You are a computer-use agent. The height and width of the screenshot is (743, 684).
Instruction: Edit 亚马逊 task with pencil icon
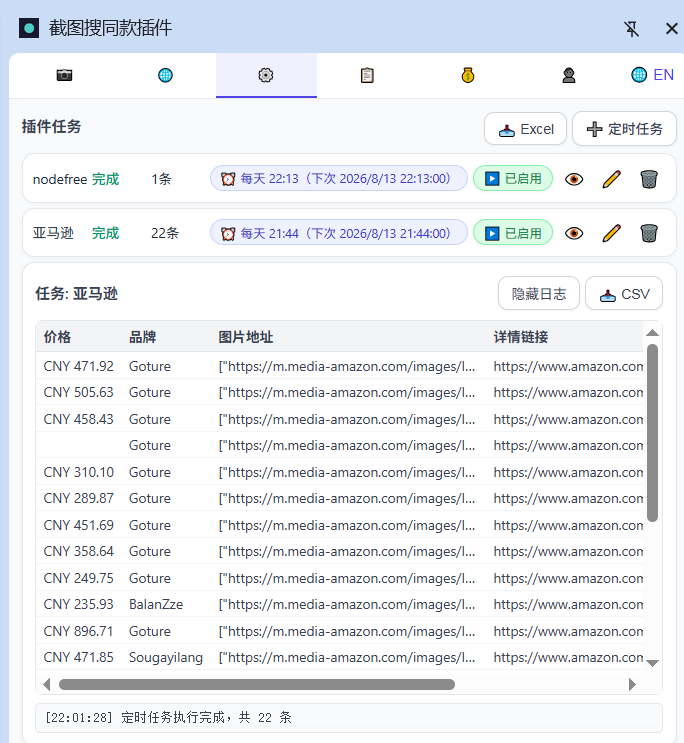pos(611,233)
